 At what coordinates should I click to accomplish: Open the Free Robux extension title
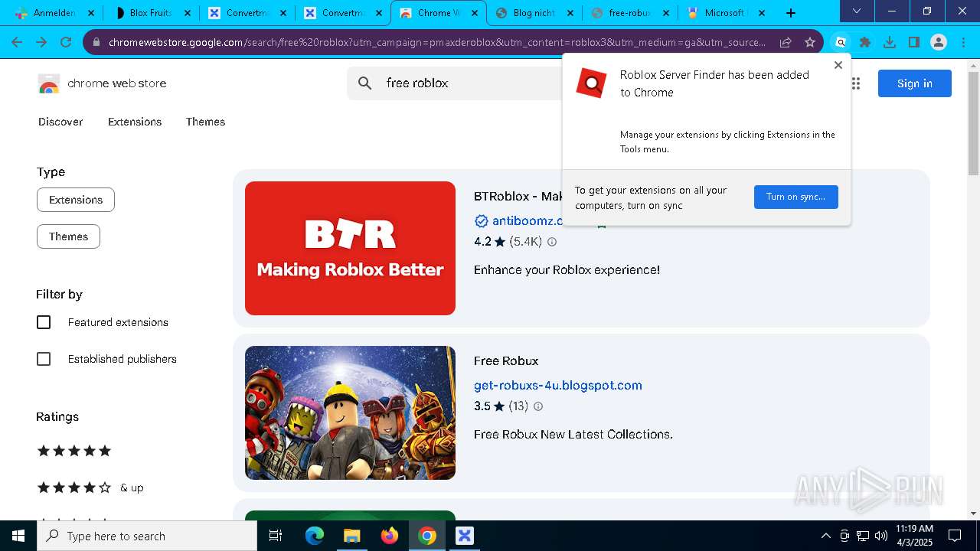(x=506, y=361)
